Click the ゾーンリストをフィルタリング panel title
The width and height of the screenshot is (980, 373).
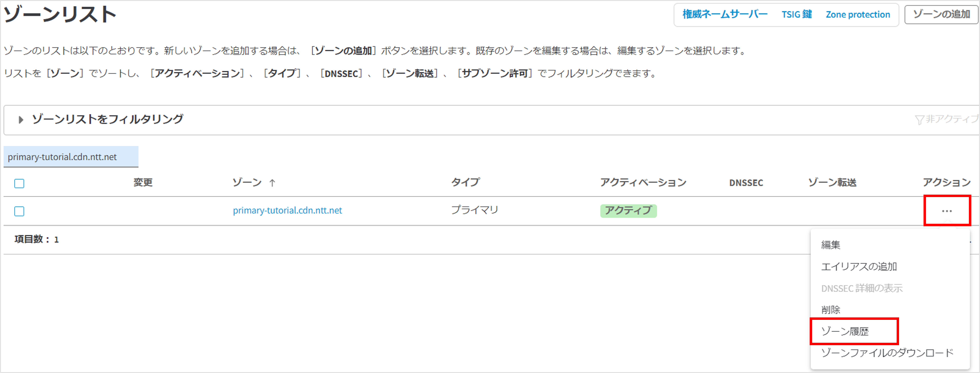pos(108,119)
